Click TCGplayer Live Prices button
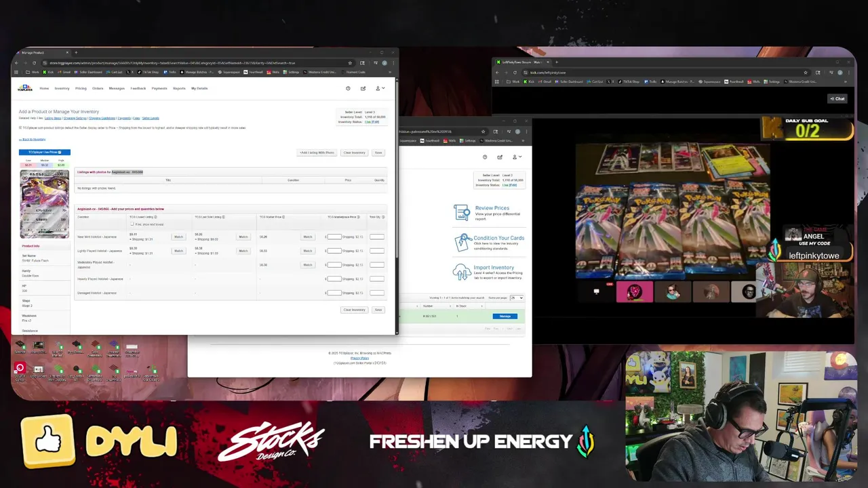Viewport: 868px width, 488px height. pos(44,152)
